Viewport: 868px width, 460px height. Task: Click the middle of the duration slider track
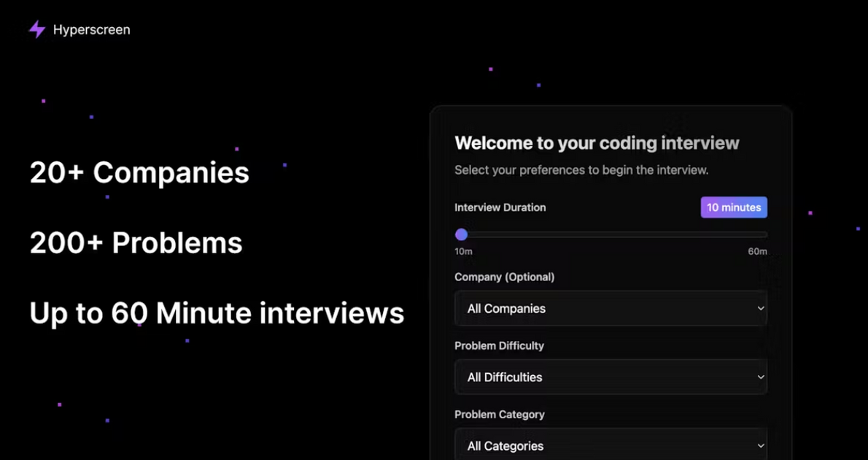(611, 234)
